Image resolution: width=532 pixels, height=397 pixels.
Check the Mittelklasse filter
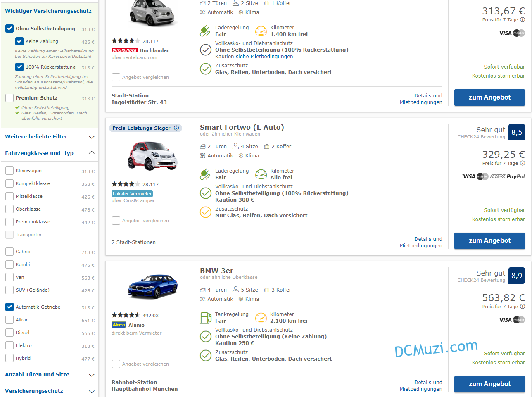9,196
